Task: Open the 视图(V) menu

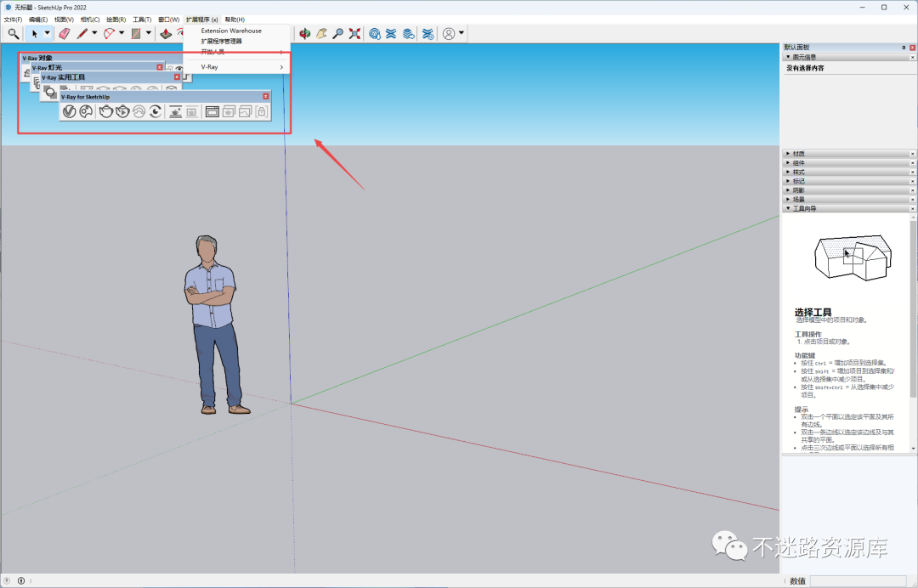Action: tap(64, 20)
